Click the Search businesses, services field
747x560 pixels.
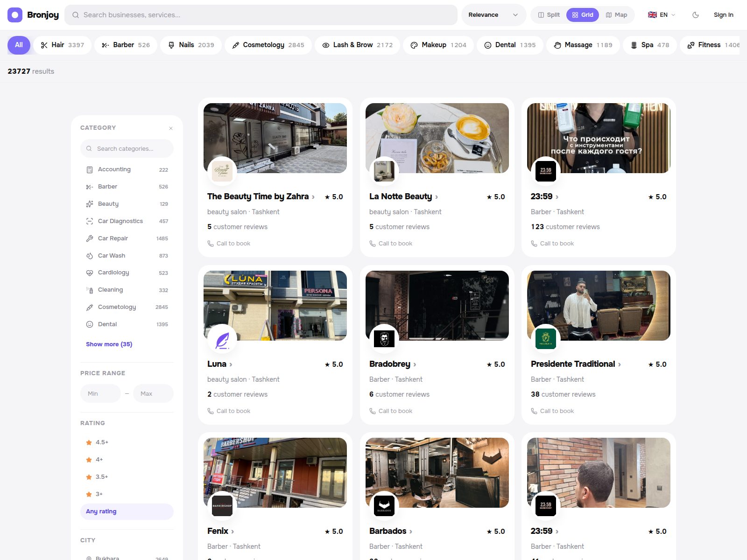[x=261, y=15]
